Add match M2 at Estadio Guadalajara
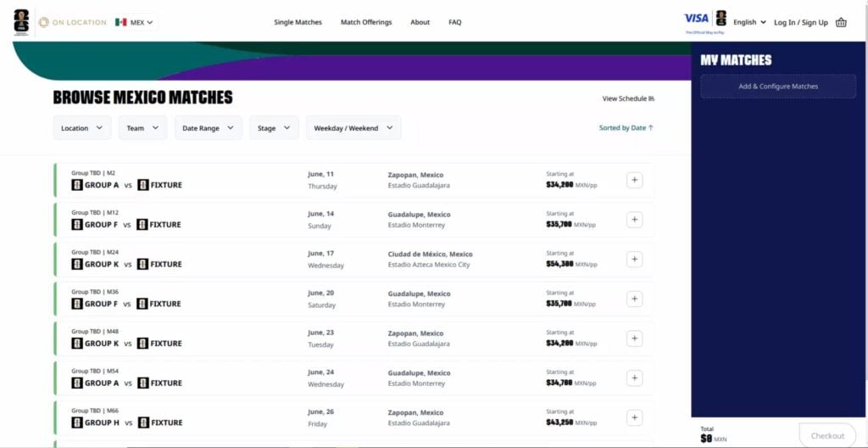The height and width of the screenshot is (448, 868). (x=635, y=180)
